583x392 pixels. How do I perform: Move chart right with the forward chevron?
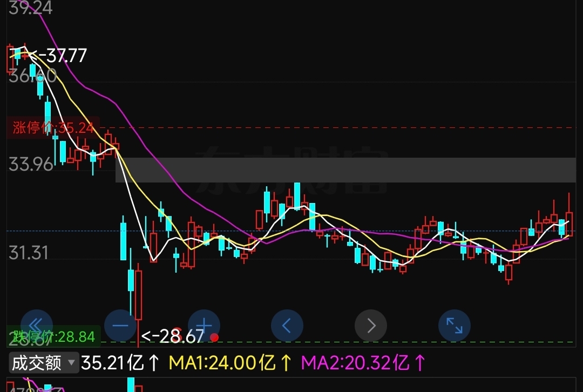pos(371,326)
